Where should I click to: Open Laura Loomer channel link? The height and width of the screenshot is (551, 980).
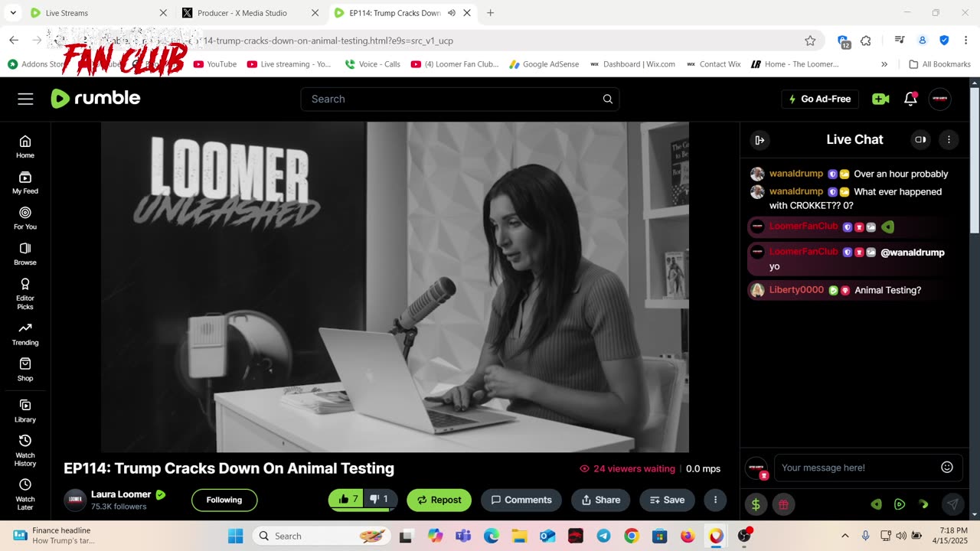coord(121,494)
